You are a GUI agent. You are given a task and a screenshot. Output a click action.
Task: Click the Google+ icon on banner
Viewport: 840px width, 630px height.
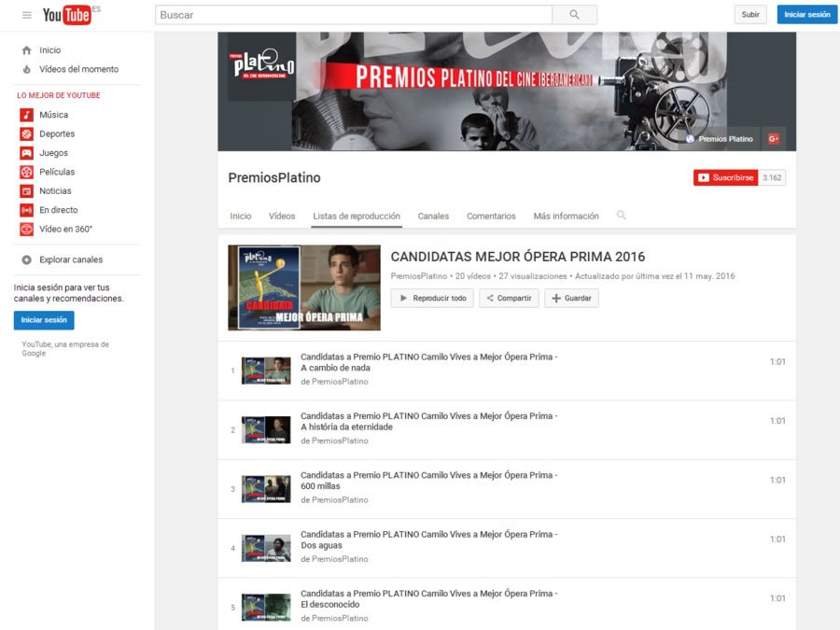(x=773, y=139)
